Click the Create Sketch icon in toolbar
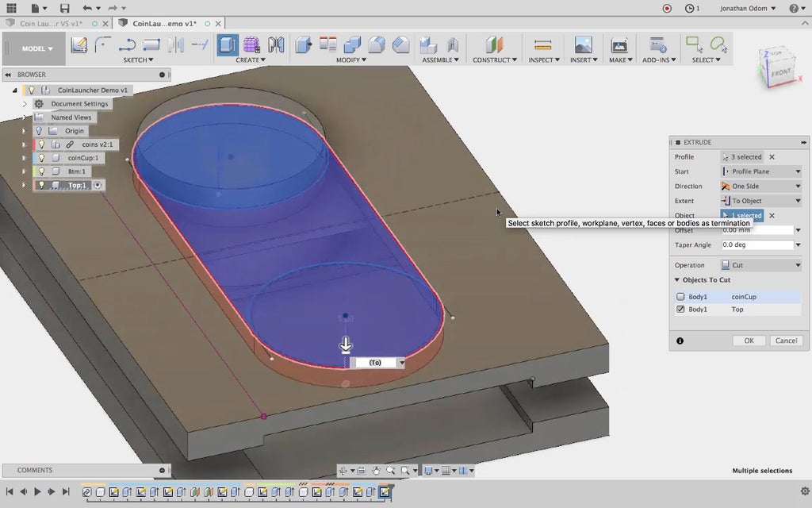 point(79,45)
